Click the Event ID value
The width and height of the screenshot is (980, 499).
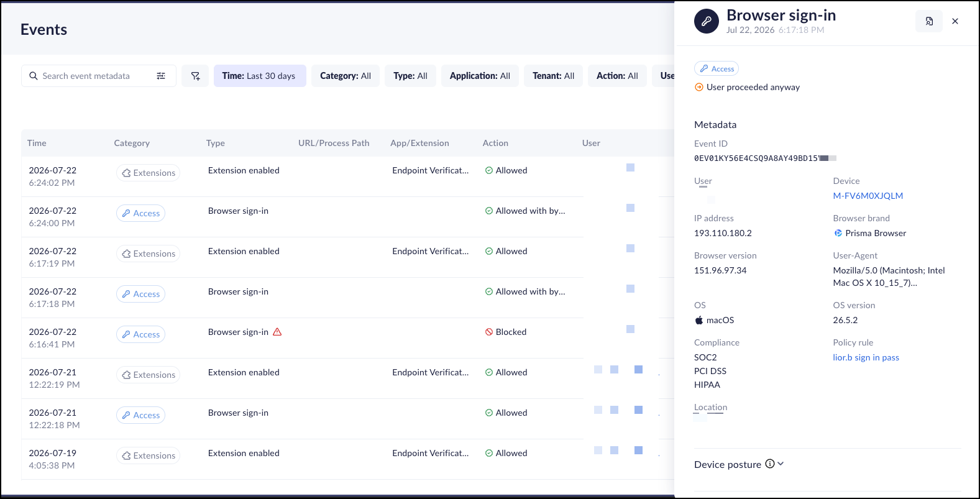pyautogui.click(x=765, y=158)
